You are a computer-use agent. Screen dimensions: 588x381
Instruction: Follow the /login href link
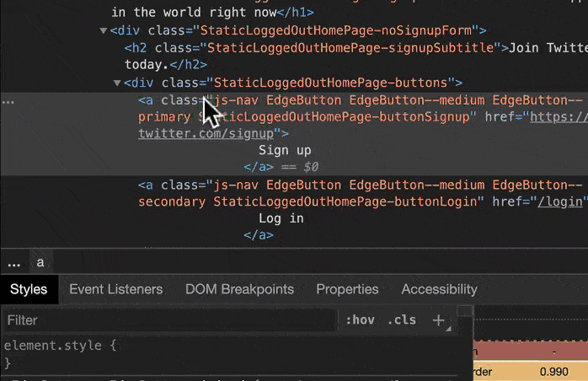click(x=560, y=202)
